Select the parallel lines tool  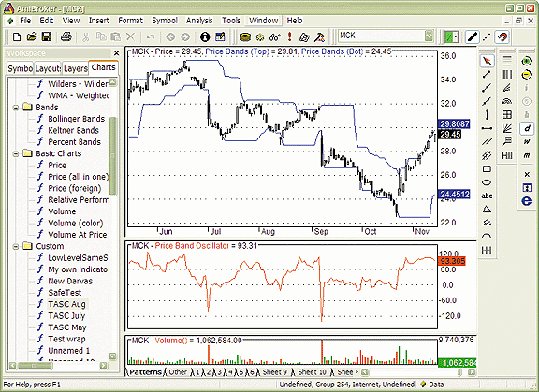point(487,142)
